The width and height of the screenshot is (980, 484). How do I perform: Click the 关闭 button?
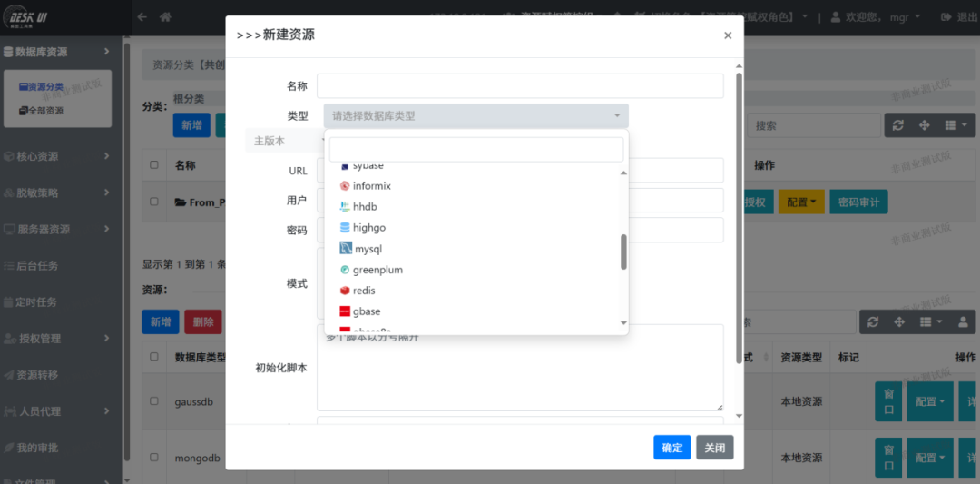(715, 448)
